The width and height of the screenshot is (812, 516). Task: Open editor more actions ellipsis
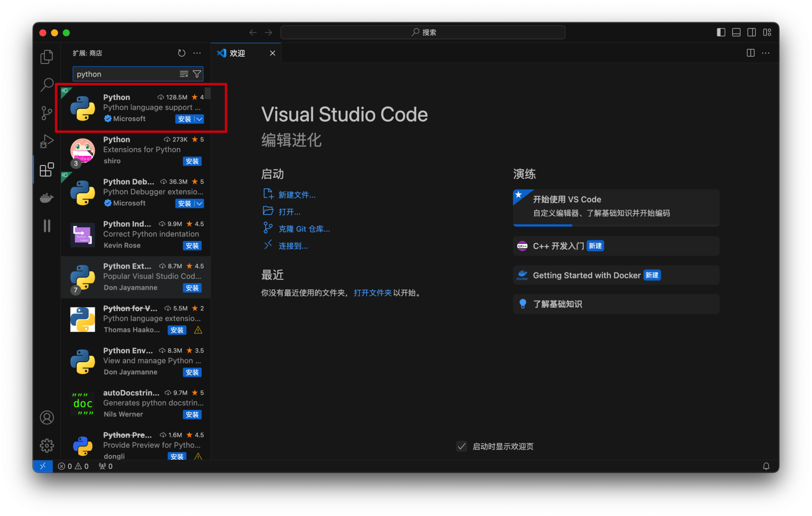point(766,53)
